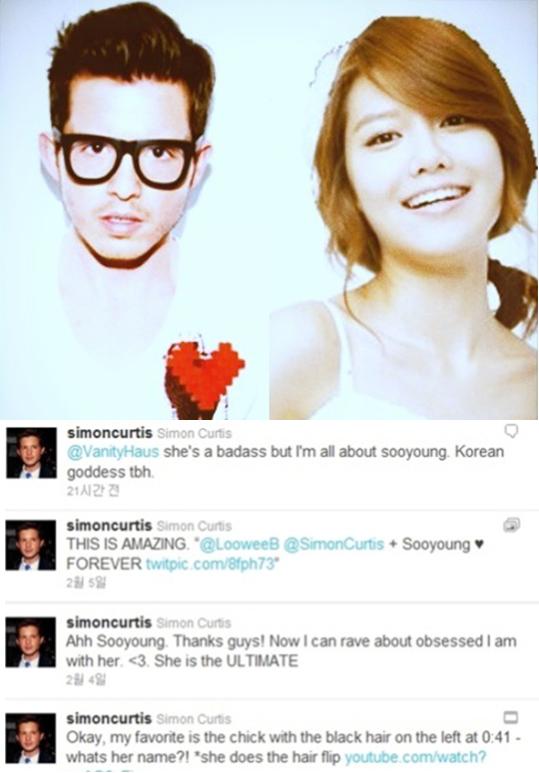Screen dimensions: 539x773
Task: Click simoncurtis username on the Ahh Sooyoung tweet
Action: pos(109,622)
